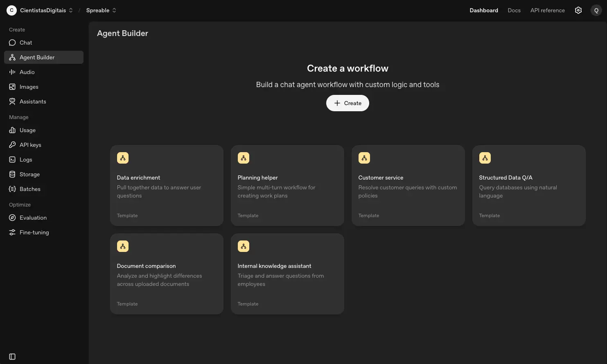607x364 pixels.
Task: Select the Chat icon in the sidebar
Action: tap(13, 43)
